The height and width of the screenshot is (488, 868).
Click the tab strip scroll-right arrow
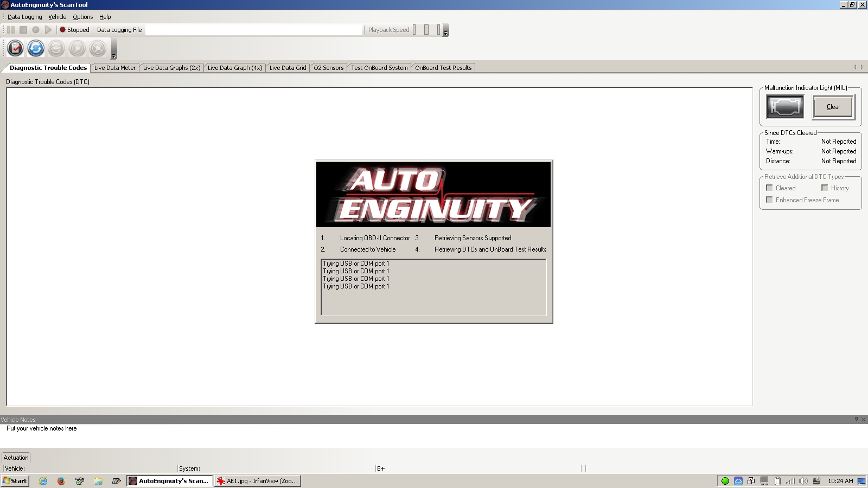tap(862, 67)
